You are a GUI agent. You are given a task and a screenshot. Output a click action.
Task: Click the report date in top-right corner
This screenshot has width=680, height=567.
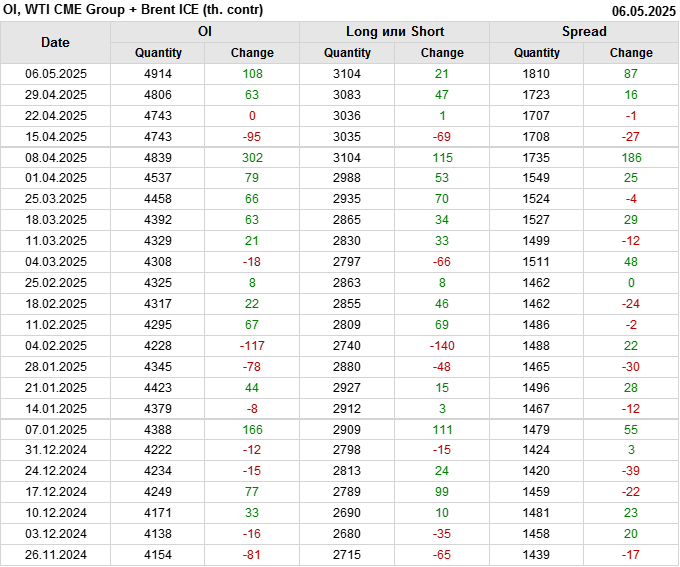643,12
